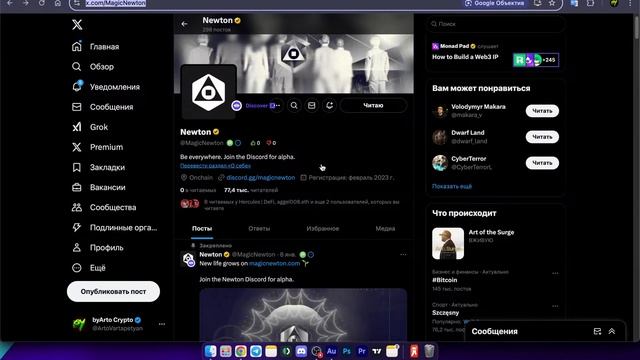Follow Volodymyr Makara with Читать
The image size is (640, 360).
542,111
